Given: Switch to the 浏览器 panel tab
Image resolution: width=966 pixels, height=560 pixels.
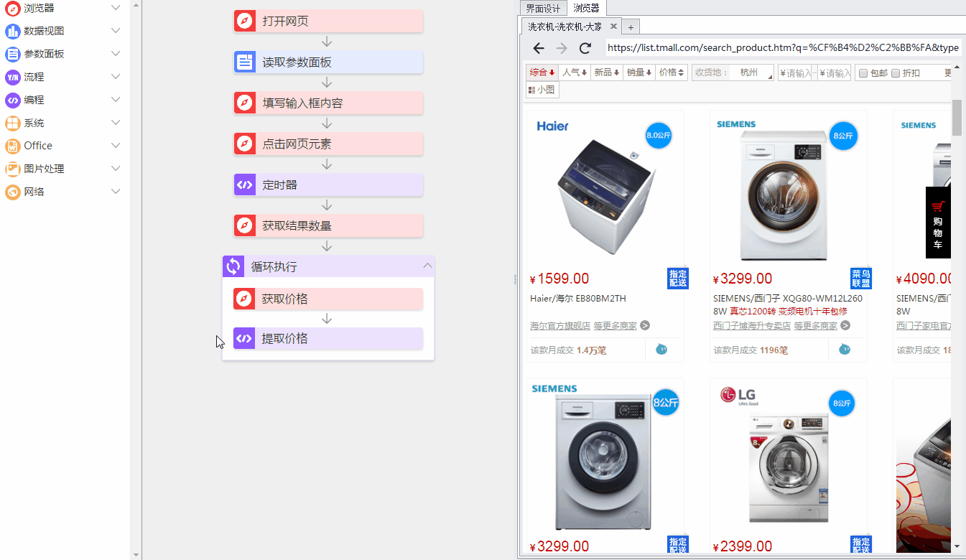Looking at the screenshot, I should click(x=586, y=8).
